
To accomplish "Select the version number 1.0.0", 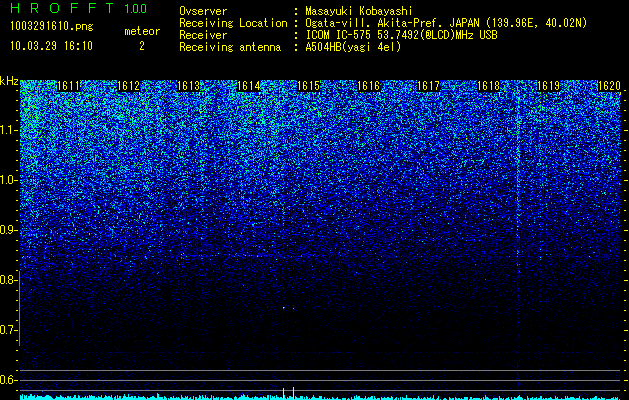I will [136, 9].
